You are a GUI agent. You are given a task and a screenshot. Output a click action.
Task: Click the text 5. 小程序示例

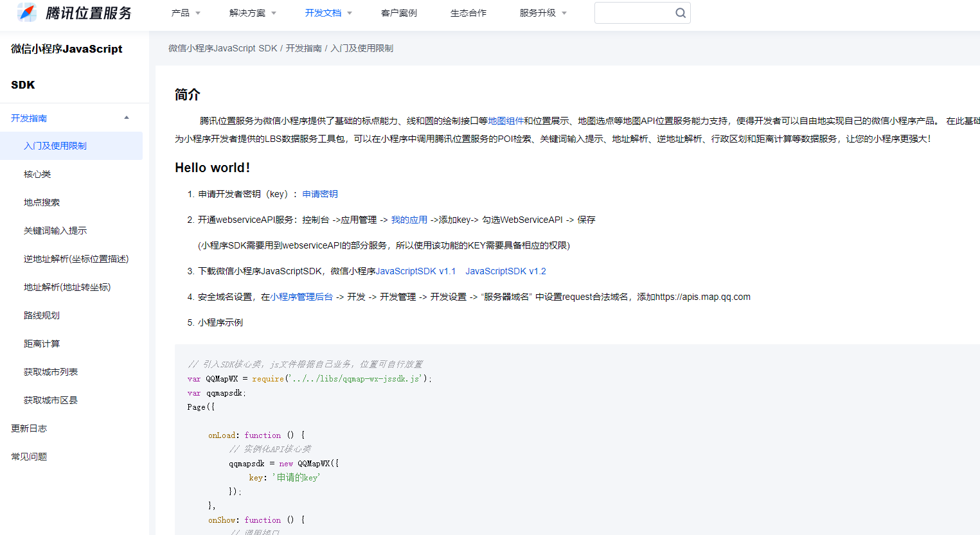[x=215, y=322]
